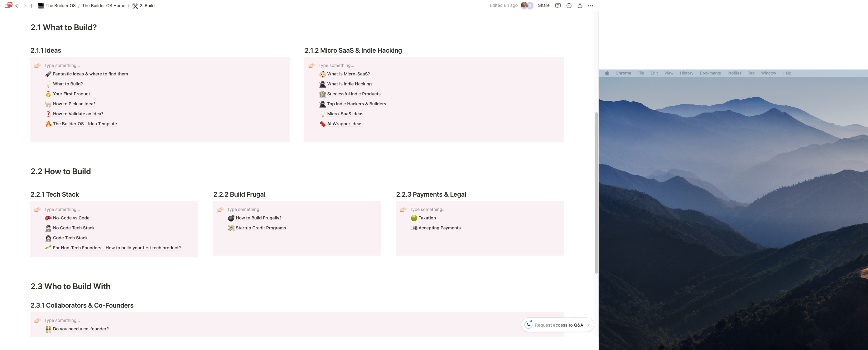
Task: Open the comments panel icon
Action: click(558, 6)
